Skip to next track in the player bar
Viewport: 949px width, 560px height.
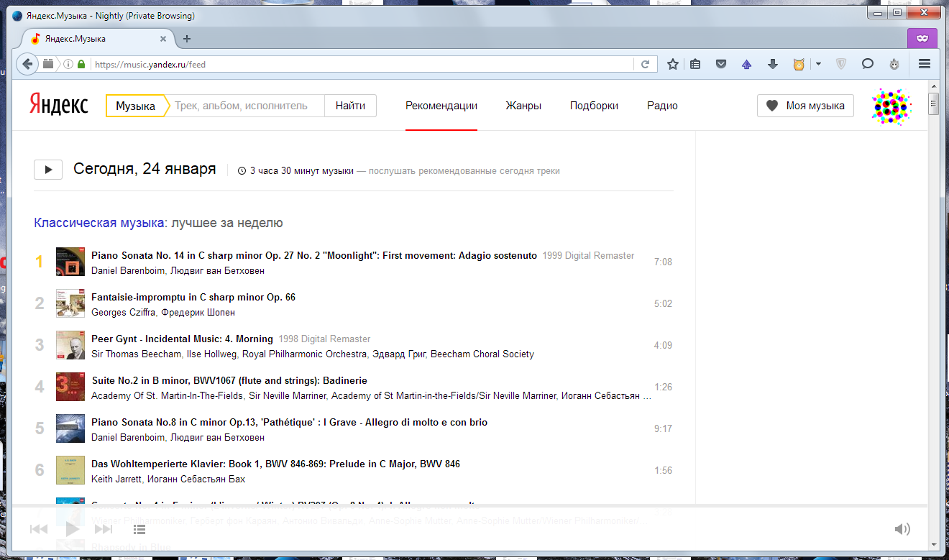(x=104, y=529)
